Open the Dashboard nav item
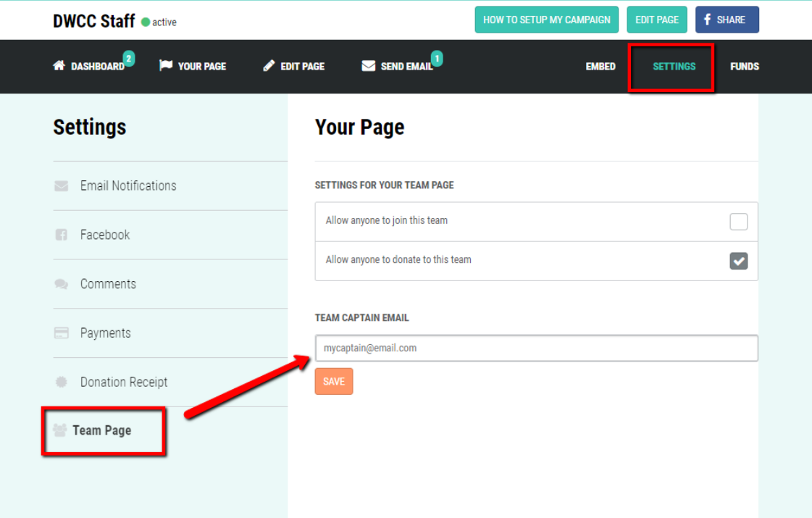 (x=89, y=67)
